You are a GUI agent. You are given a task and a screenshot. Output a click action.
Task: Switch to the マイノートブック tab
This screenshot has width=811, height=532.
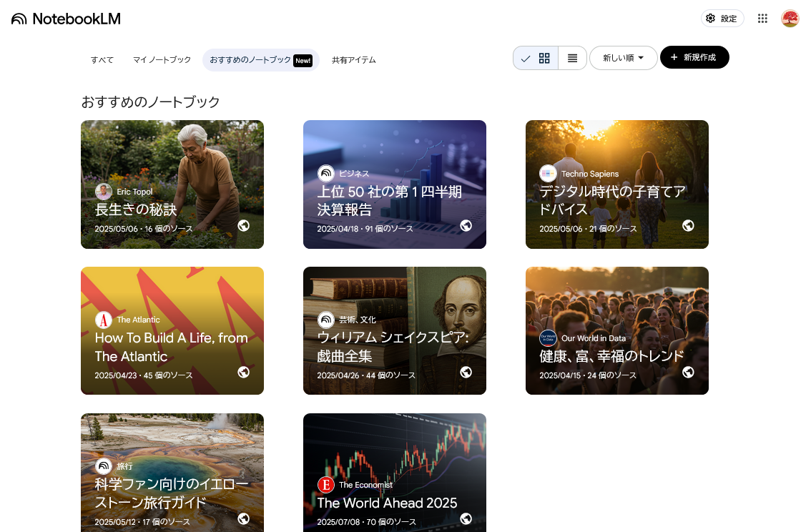pyautogui.click(x=162, y=60)
